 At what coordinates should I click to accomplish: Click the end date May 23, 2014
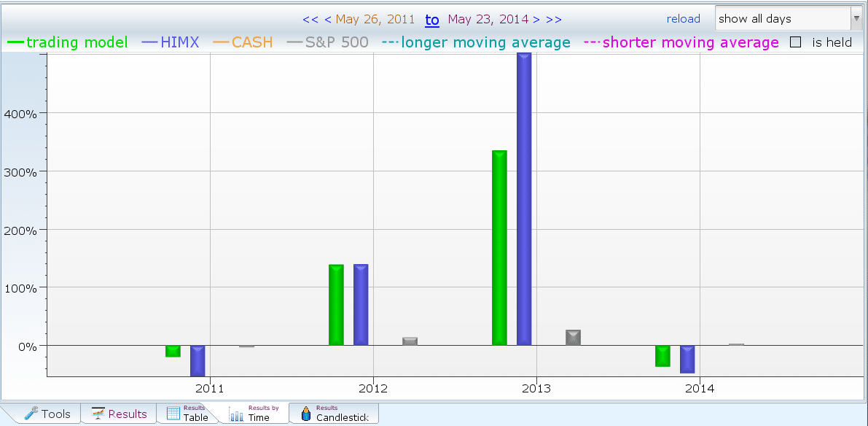[488, 20]
